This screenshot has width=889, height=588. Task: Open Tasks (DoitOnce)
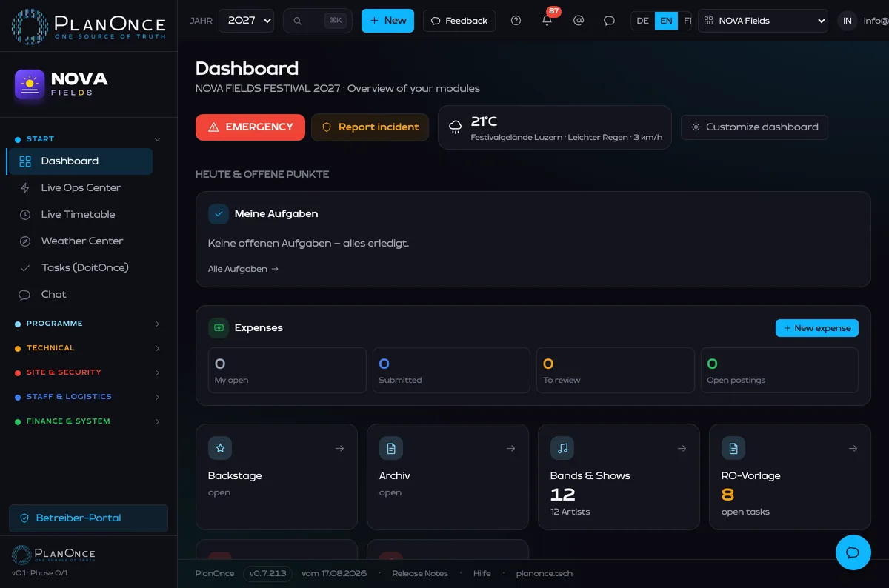click(x=79, y=268)
